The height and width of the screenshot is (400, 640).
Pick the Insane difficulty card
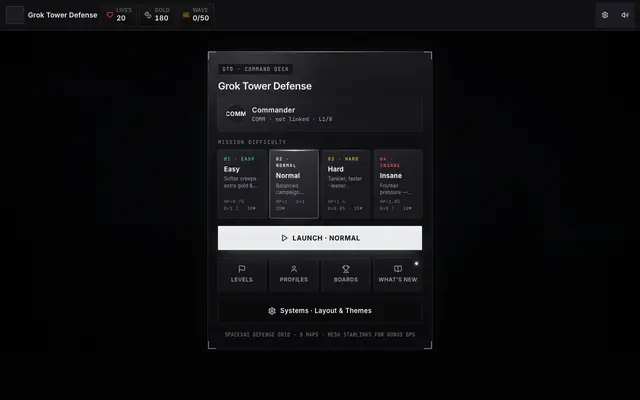point(398,184)
